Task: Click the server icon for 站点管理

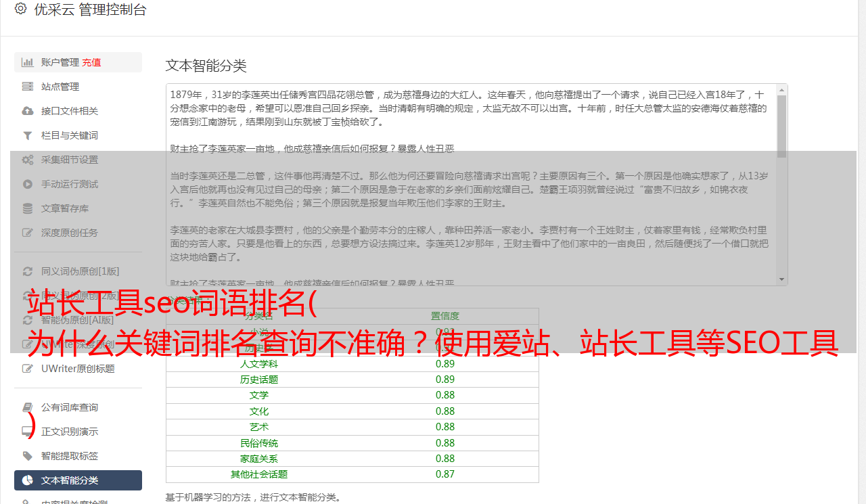Action: point(28,87)
